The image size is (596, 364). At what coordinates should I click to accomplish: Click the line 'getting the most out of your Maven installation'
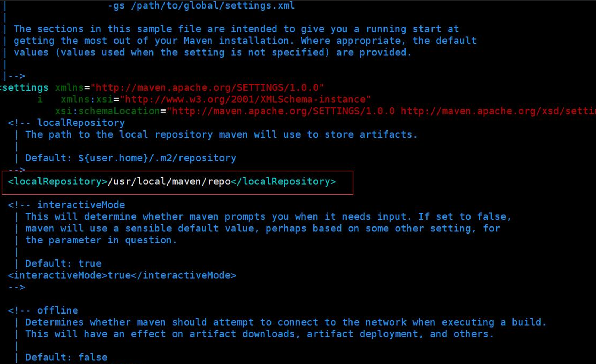click(245, 41)
